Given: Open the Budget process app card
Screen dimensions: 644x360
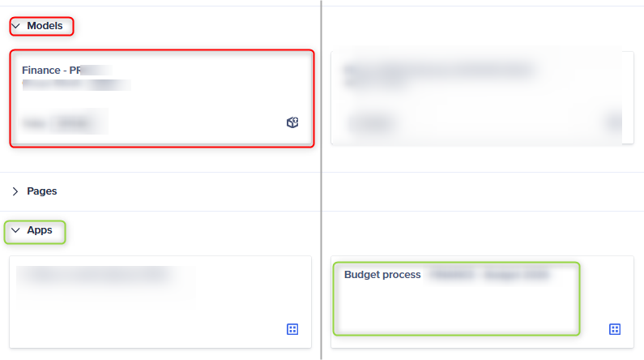Looking at the screenshot, I should [x=482, y=302].
